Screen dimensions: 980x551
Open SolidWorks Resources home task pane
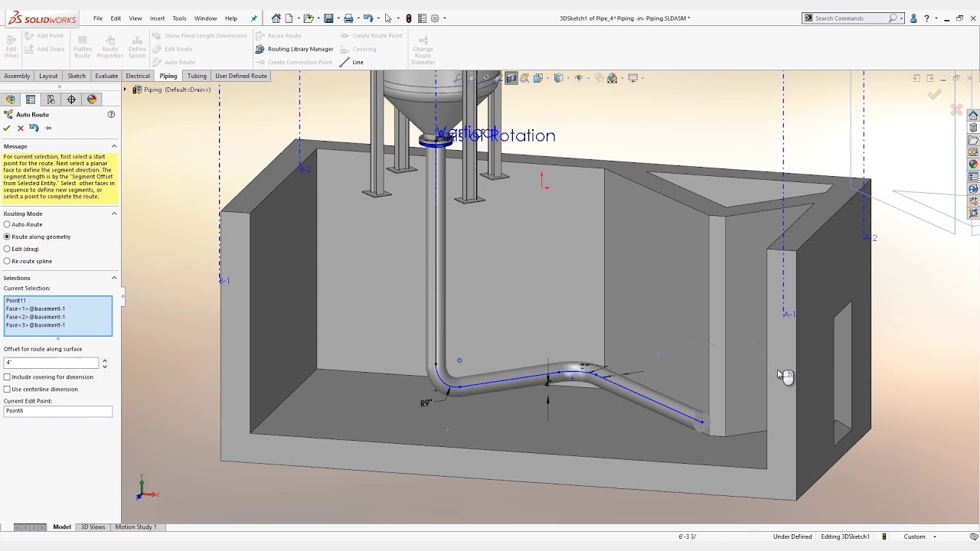(973, 116)
